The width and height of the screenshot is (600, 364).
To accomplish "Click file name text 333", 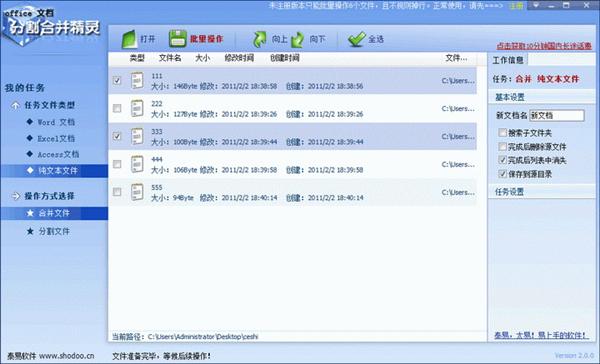I will coord(157,132).
